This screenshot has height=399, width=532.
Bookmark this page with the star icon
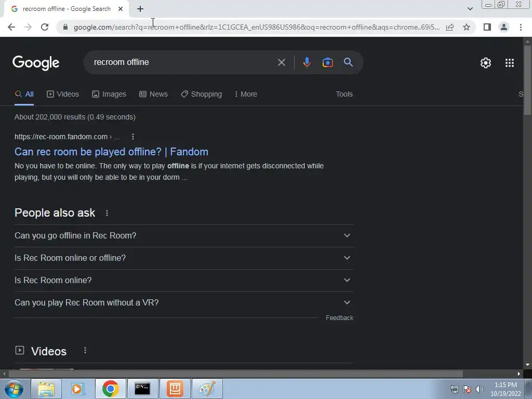pyautogui.click(x=467, y=27)
